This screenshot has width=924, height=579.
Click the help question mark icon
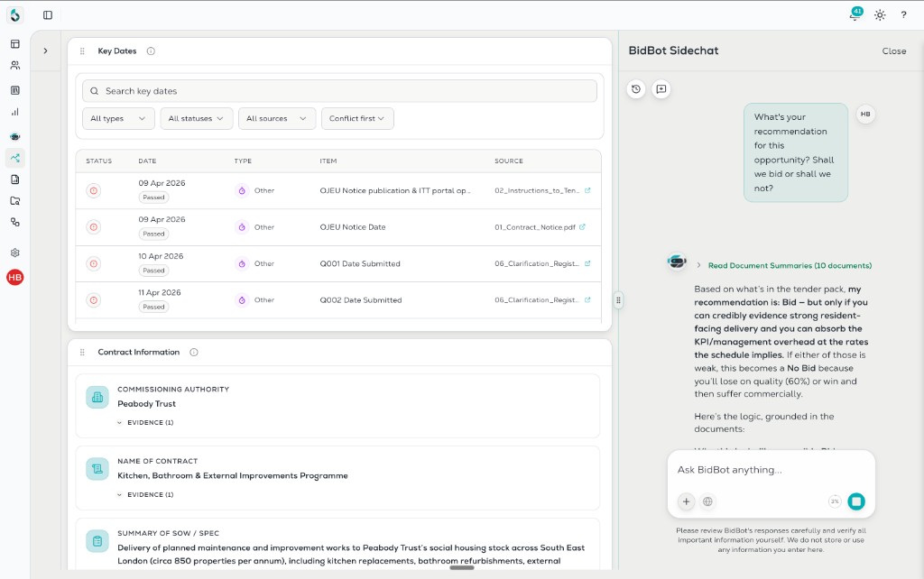[903, 15]
